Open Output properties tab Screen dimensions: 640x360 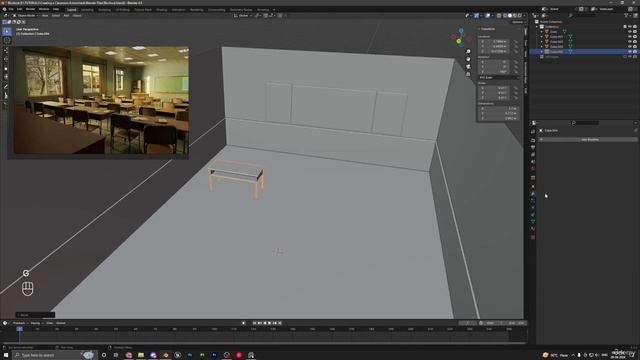click(x=533, y=147)
